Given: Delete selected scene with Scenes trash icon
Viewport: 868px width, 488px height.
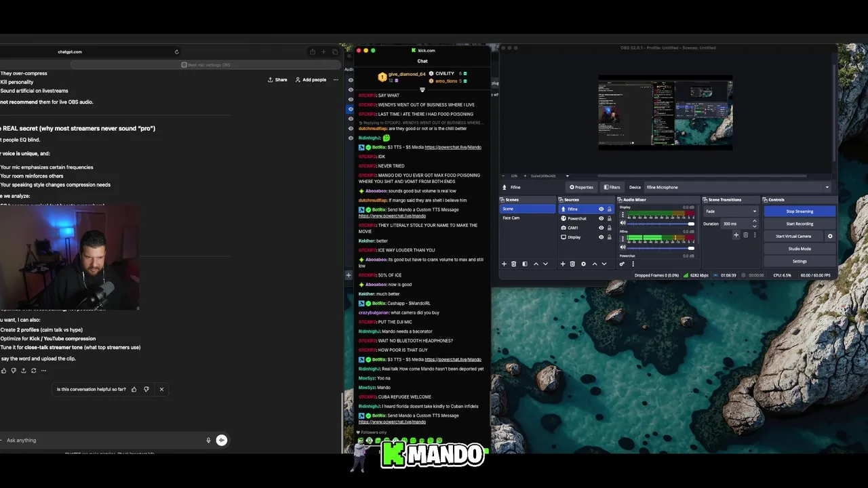Looking at the screenshot, I should [513, 264].
